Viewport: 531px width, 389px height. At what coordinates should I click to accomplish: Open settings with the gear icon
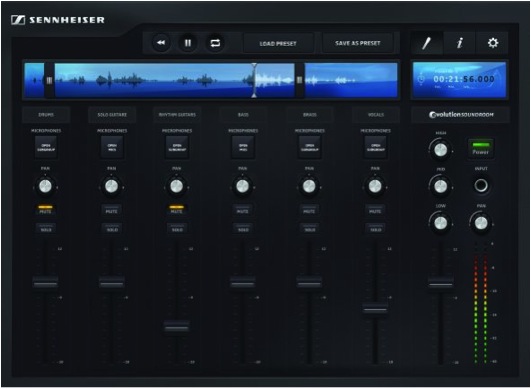492,43
